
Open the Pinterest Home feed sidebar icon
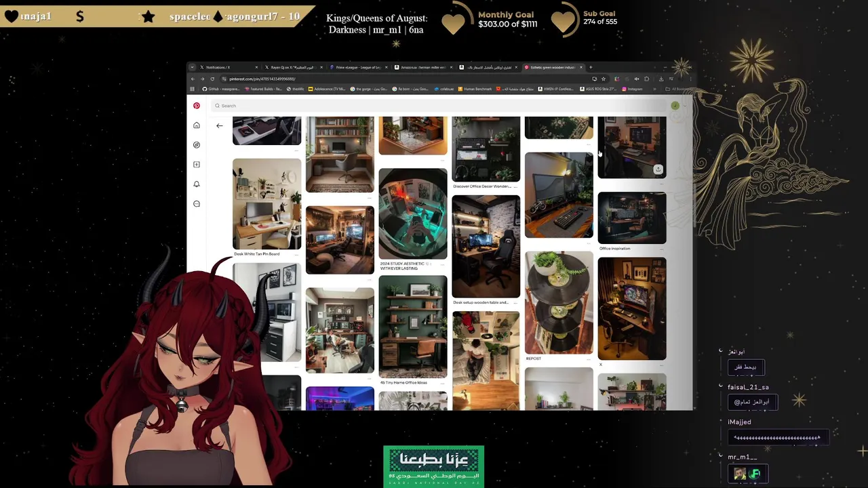(197, 125)
